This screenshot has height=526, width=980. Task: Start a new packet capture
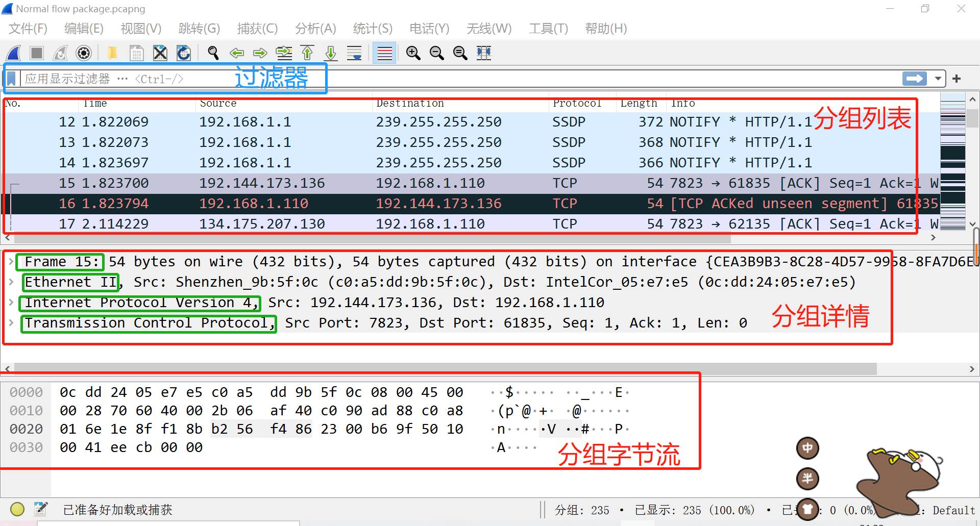13,53
